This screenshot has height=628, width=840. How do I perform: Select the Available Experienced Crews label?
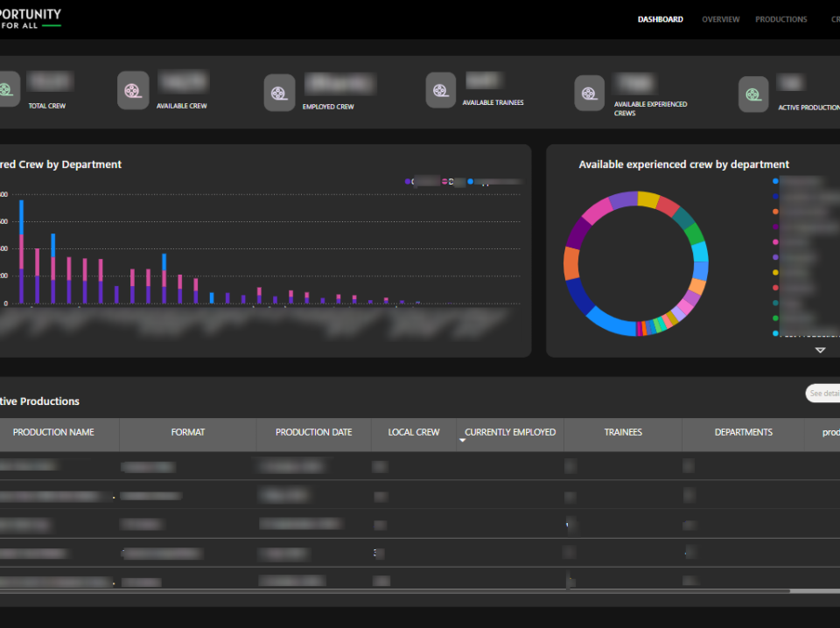click(x=650, y=108)
